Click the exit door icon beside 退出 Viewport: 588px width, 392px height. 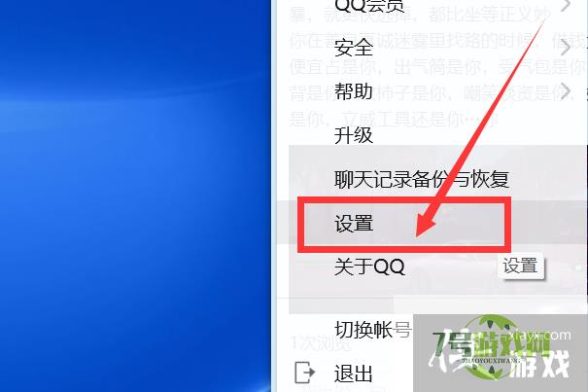(x=304, y=373)
